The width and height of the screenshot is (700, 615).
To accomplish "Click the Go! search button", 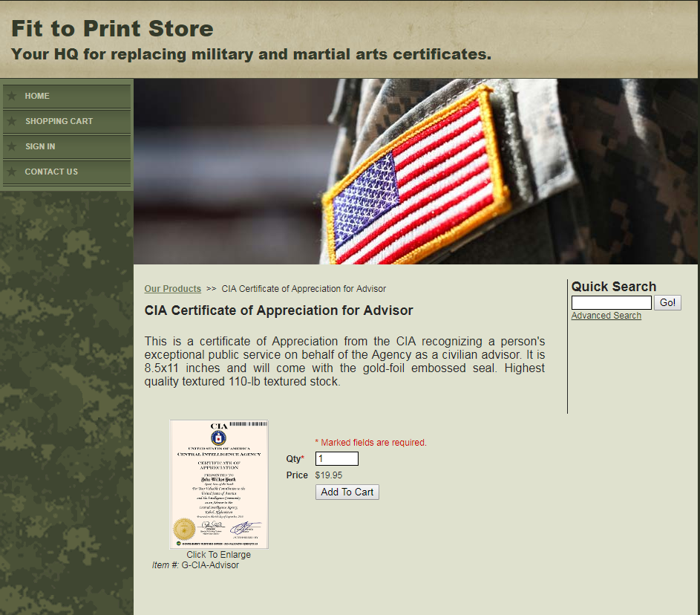I will [667, 303].
